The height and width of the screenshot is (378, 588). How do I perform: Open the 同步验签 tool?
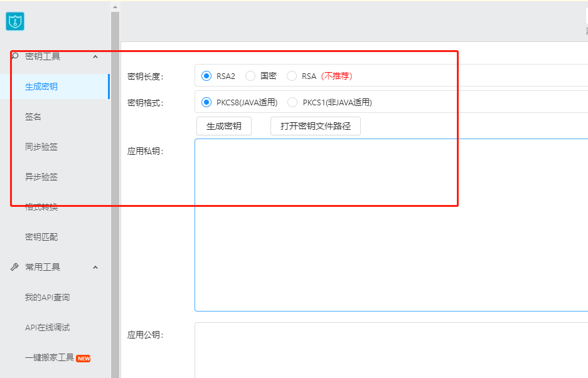42,147
